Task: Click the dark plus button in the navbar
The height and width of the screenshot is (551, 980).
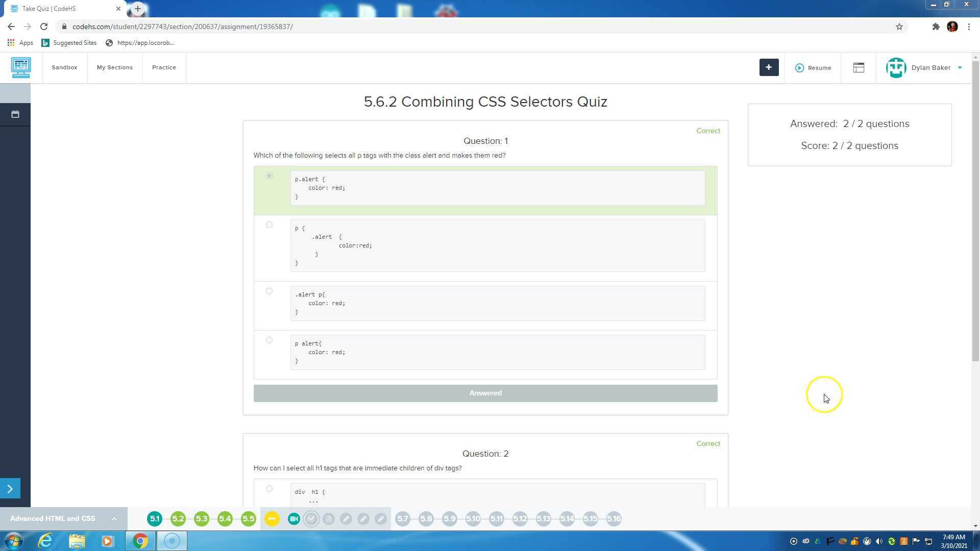Action: pyautogui.click(x=769, y=67)
